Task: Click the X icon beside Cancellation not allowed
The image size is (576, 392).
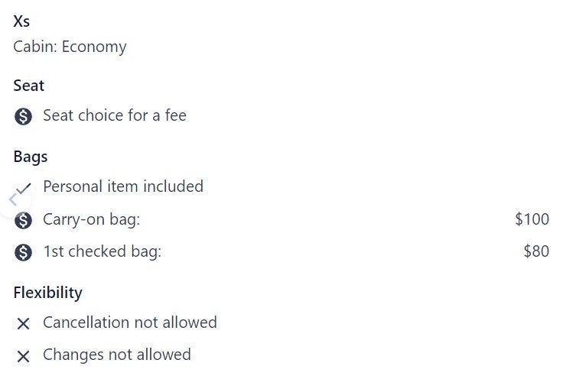Action: 24,323
